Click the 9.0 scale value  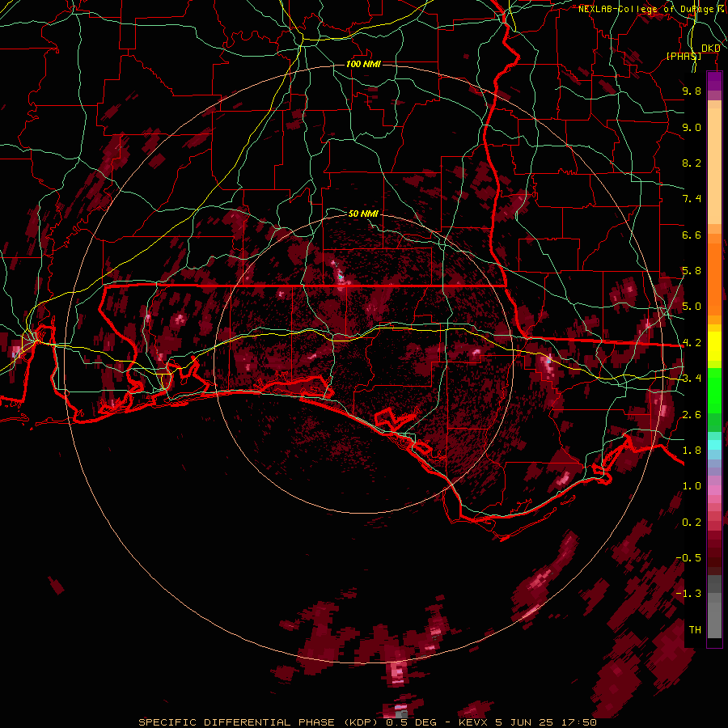coord(692,127)
